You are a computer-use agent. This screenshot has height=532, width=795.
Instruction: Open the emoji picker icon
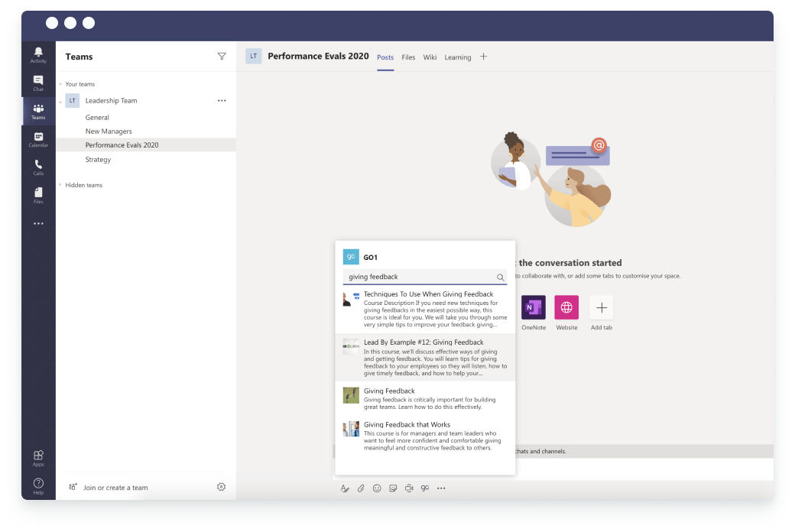377,488
